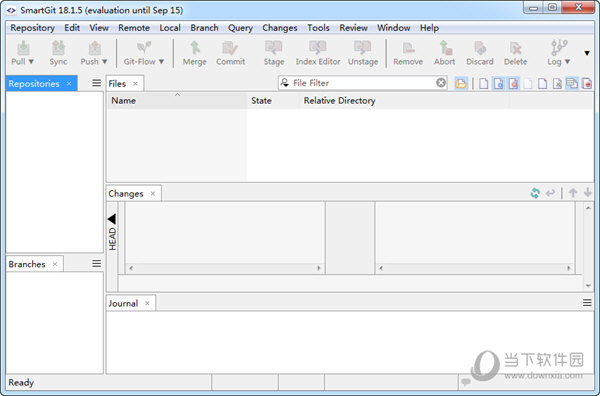Viewport: 600px width, 396px height.
Task: Click the Git-Flow toolbar icon
Action: pyautogui.click(x=144, y=48)
